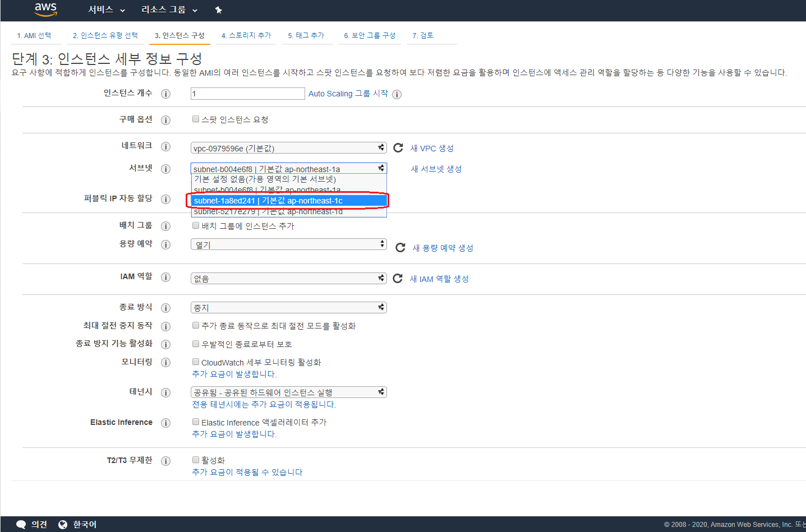Open 추가 요금이 적용될 수 있습니다 link
Viewport: 806px width, 532px height.
click(247, 472)
